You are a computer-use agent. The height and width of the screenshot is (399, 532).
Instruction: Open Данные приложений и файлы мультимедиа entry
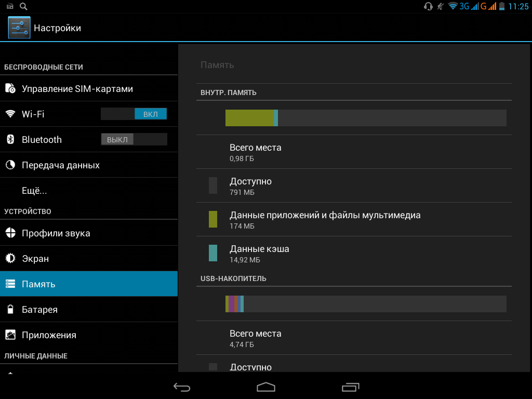[354, 220]
